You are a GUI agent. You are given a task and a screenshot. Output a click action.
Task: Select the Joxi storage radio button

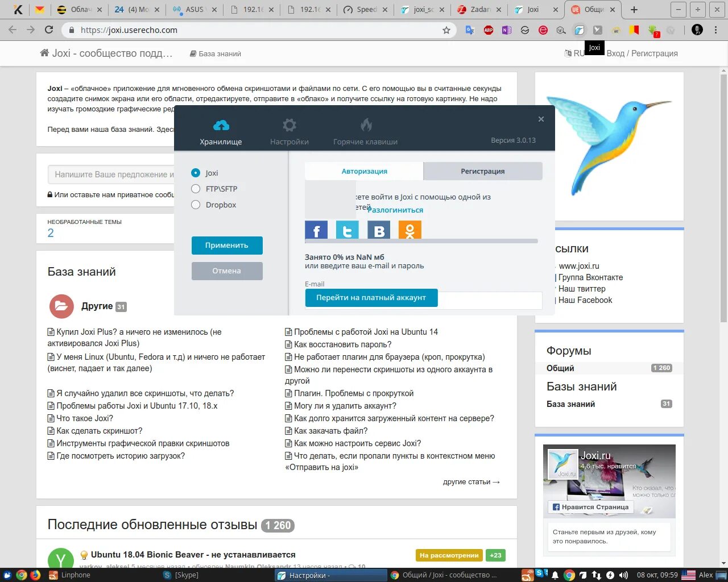point(196,173)
